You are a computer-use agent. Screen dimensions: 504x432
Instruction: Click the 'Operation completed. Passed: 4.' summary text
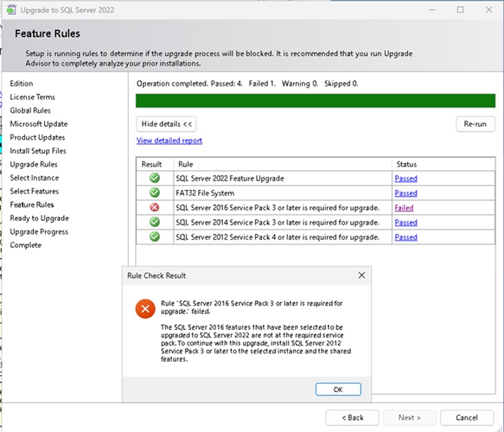(189, 84)
